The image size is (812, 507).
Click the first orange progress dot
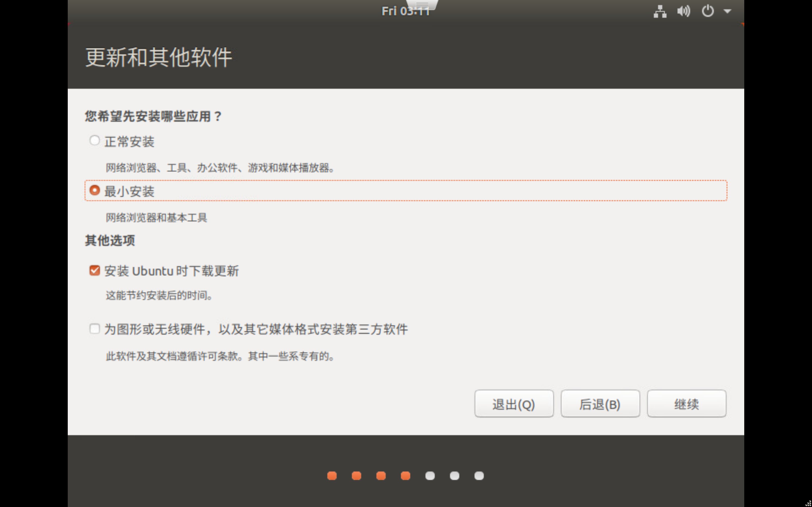coord(332,476)
